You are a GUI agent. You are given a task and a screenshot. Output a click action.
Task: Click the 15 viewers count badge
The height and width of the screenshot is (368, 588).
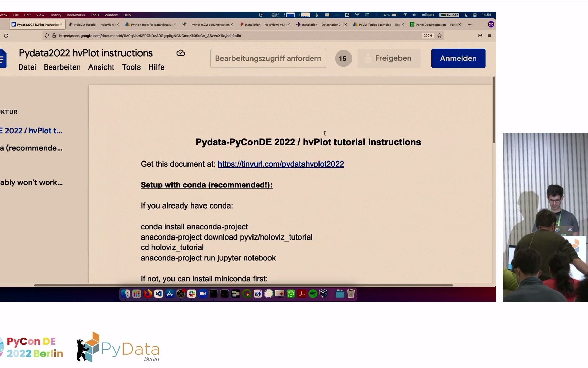pyautogui.click(x=343, y=59)
